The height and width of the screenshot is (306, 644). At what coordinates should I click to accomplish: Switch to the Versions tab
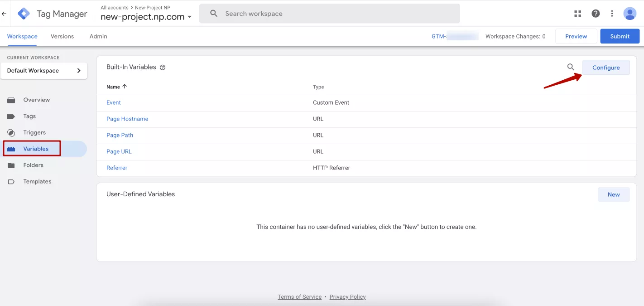(x=62, y=36)
